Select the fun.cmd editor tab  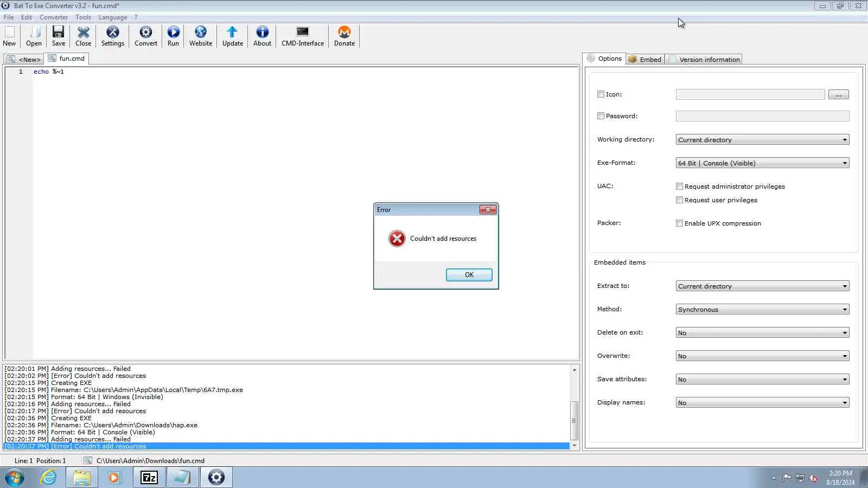pos(67,59)
